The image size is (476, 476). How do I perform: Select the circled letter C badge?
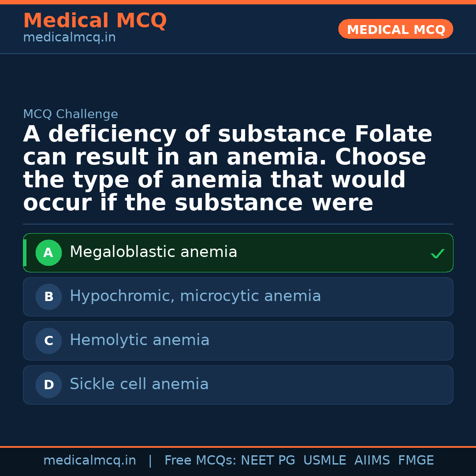48,341
